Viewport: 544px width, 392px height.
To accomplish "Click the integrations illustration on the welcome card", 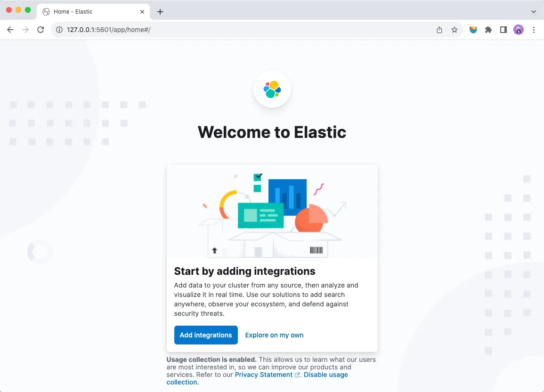I will pyautogui.click(x=272, y=212).
